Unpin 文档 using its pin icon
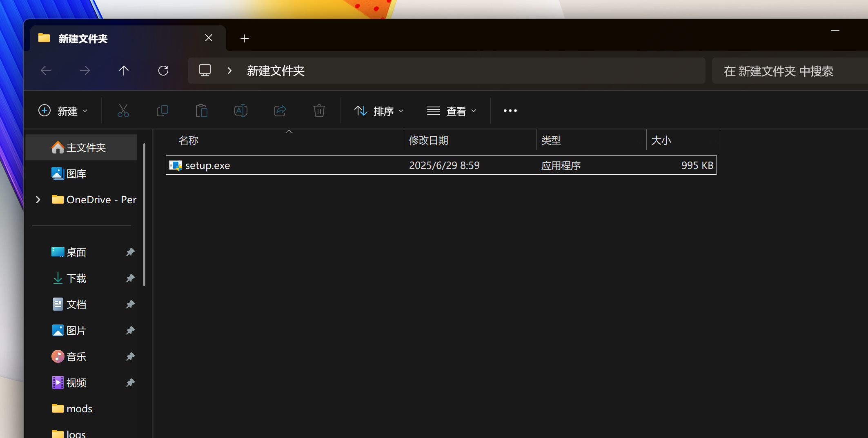The width and height of the screenshot is (868, 438). pyautogui.click(x=130, y=304)
